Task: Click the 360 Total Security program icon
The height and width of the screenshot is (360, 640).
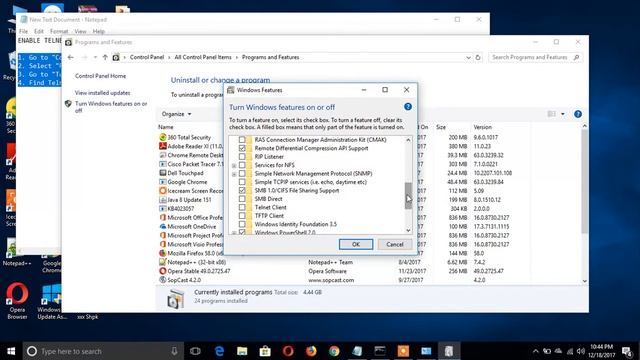Action: pyautogui.click(x=162, y=138)
